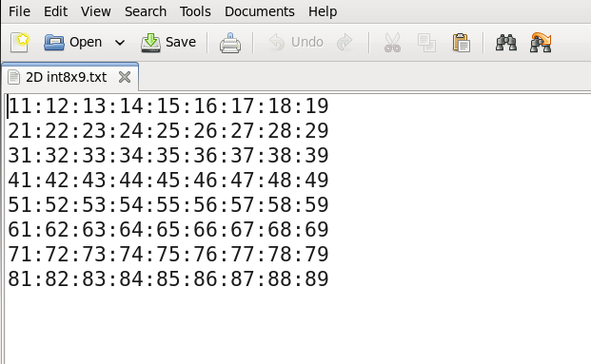This screenshot has width=591, height=364.
Task: Click the Undo button
Action: tap(296, 42)
